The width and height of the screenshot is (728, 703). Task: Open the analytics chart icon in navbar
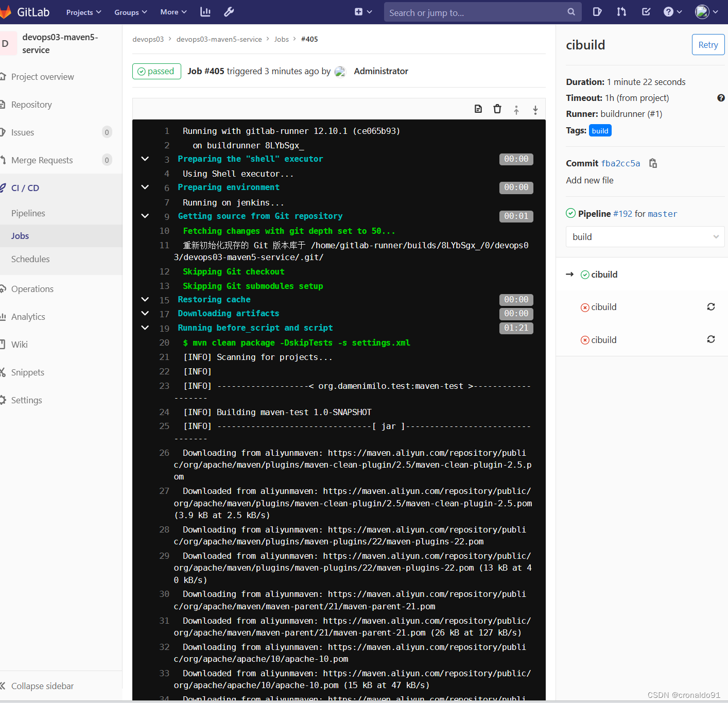tap(205, 12)
